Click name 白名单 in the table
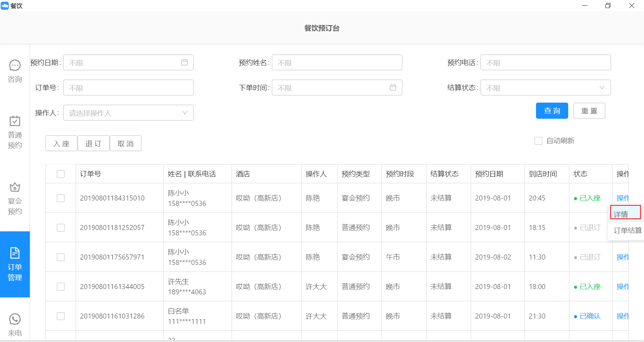644x342 pixels. (178, 311)
